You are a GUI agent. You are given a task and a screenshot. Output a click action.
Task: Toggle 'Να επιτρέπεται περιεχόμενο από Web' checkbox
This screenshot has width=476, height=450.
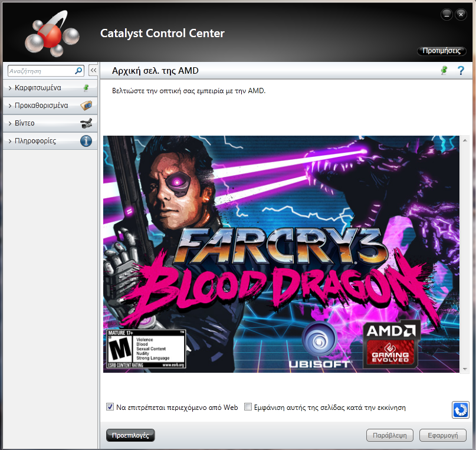click(x=110, y=407)
